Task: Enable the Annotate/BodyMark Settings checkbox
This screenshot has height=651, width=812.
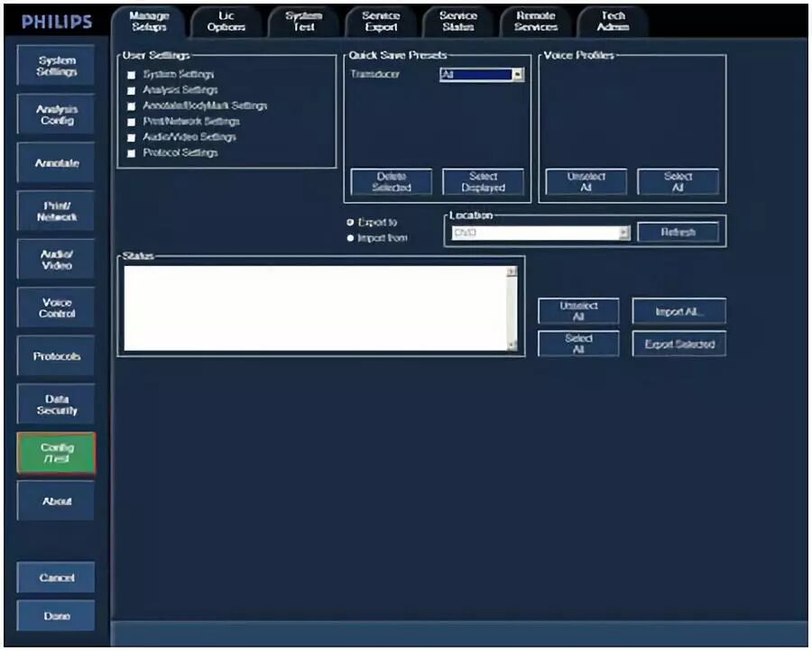Action: [x=132, y=106]
